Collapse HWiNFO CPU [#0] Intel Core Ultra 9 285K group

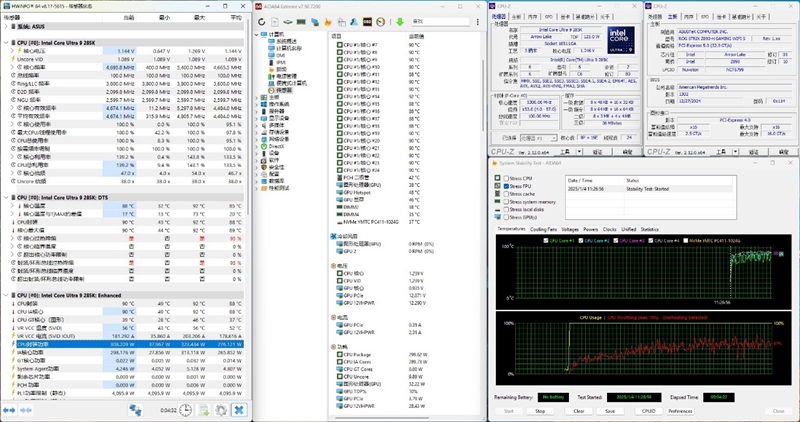[x=6, y=43]
